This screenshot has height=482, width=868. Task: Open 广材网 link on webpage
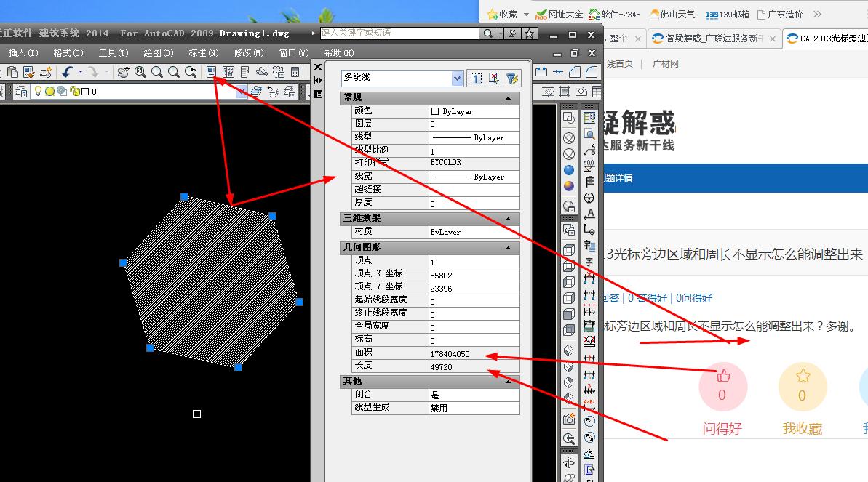pos(666,64)
